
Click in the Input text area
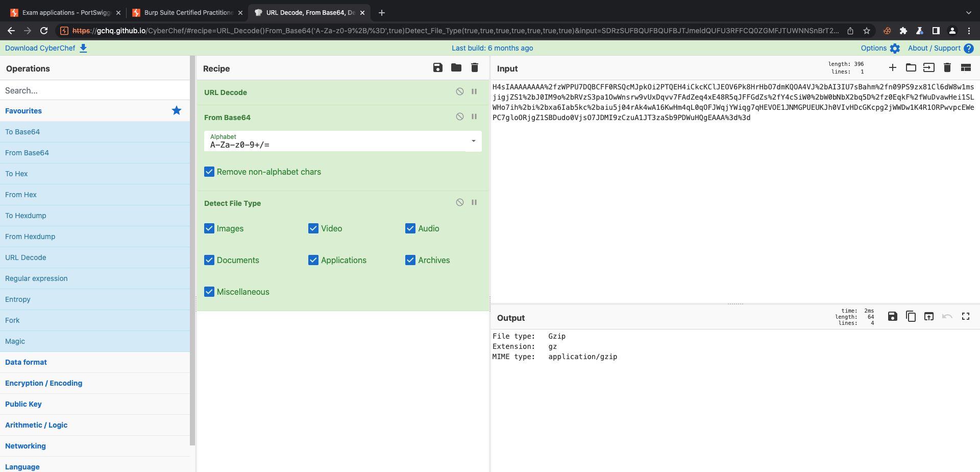pos(735,192)
